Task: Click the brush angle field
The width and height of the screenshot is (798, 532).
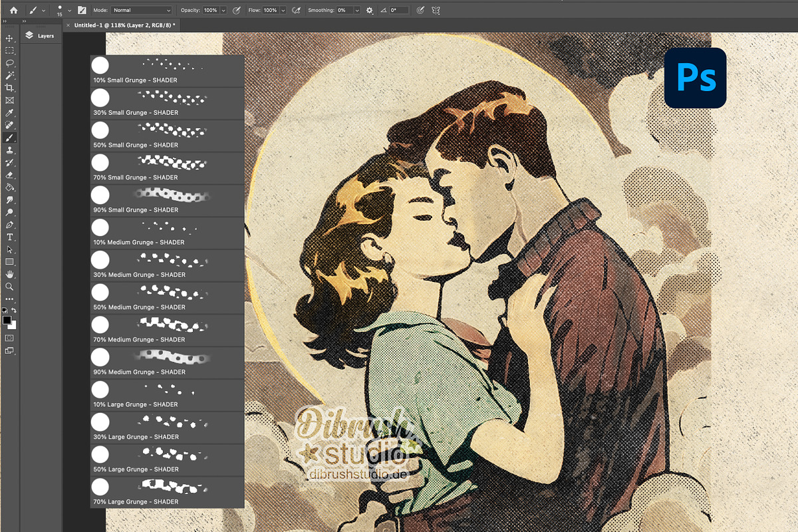Action: pyautogui.click(x=399, y=11)
